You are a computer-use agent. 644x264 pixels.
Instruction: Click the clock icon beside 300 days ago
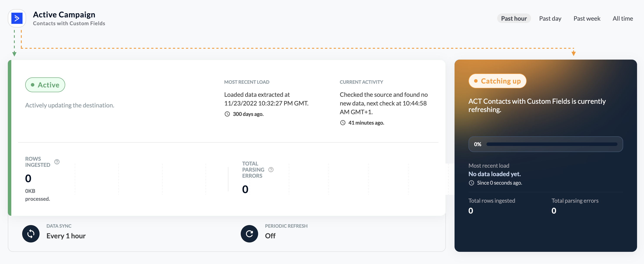coord(227,114)
